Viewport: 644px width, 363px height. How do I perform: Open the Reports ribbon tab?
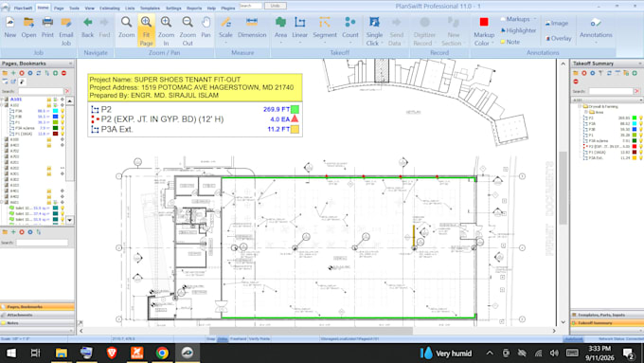[x=194, y=8]
